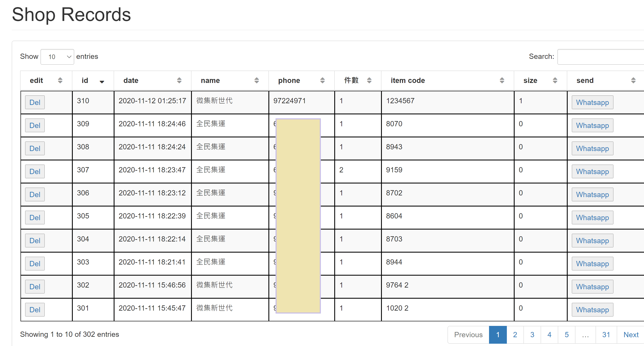Click item code 1234567
Screen dimensions: 644x346
coord(400,101)
